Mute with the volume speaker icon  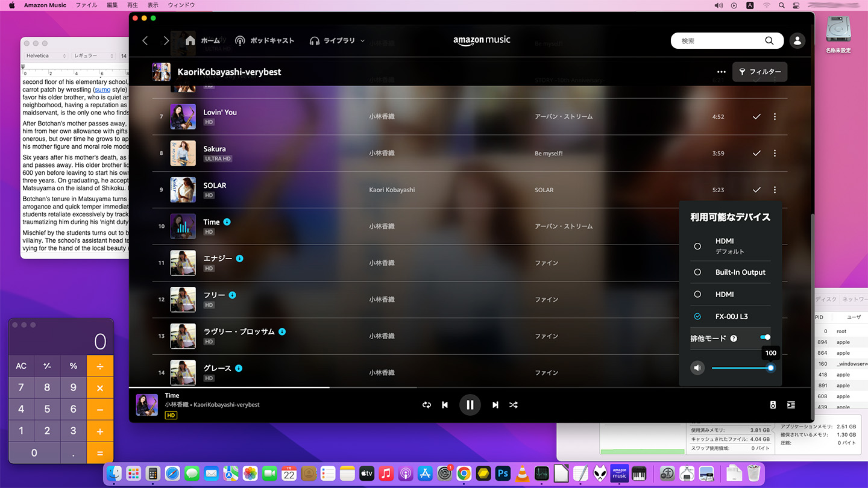point(697,368)
